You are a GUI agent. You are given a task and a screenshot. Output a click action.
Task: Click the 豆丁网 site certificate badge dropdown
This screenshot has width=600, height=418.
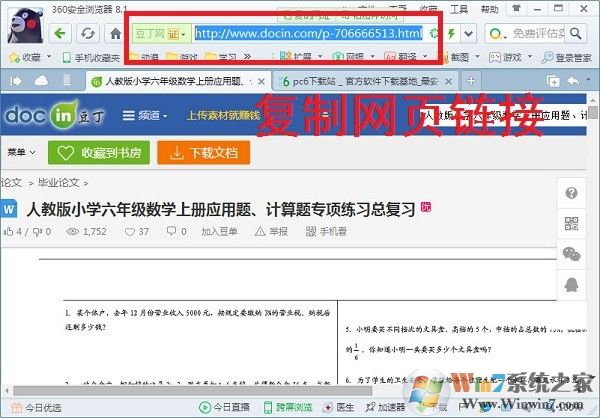coord(161,34)
